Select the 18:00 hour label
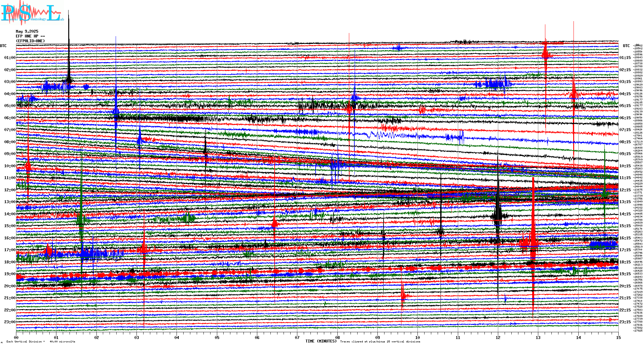The image size is (644, 346). coord(10,262)
